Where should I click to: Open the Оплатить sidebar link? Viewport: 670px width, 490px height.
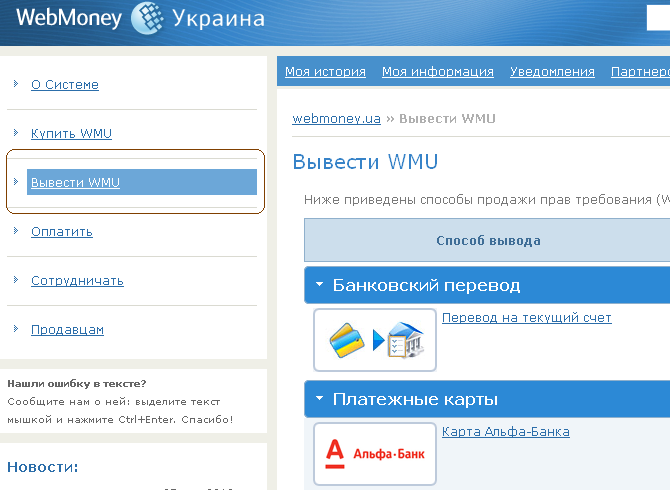(x=62, y=232)
